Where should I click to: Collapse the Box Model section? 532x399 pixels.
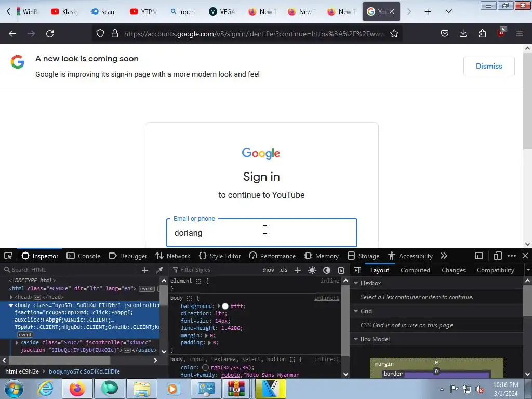click(x=356, y=339)
